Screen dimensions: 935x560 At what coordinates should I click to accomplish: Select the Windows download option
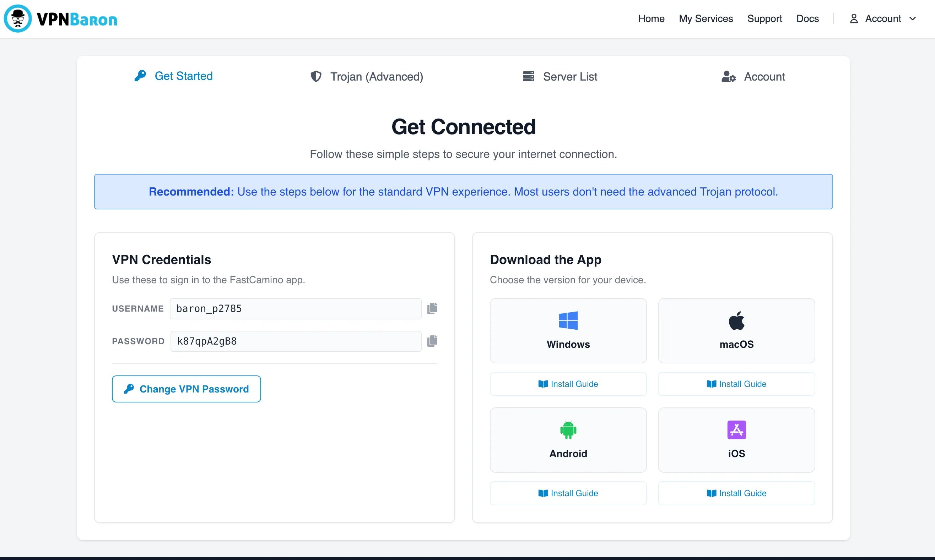click(x=568, y=330)
